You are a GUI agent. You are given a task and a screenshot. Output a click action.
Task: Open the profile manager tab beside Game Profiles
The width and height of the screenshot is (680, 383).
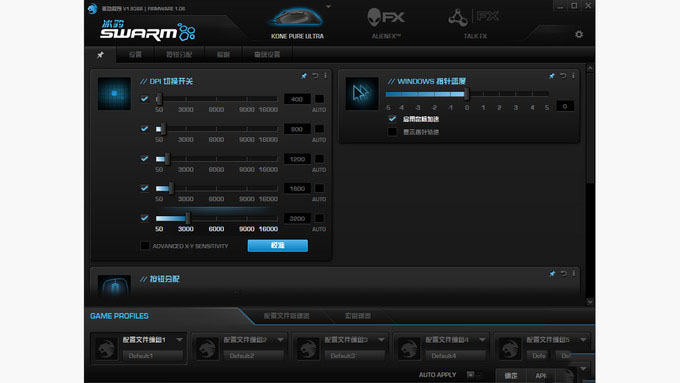286,316
